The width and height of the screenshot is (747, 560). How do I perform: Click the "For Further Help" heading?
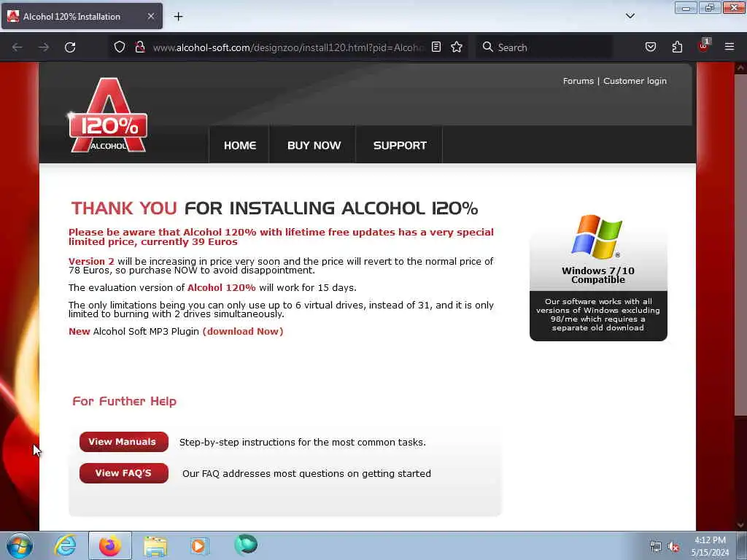[124, 402]
